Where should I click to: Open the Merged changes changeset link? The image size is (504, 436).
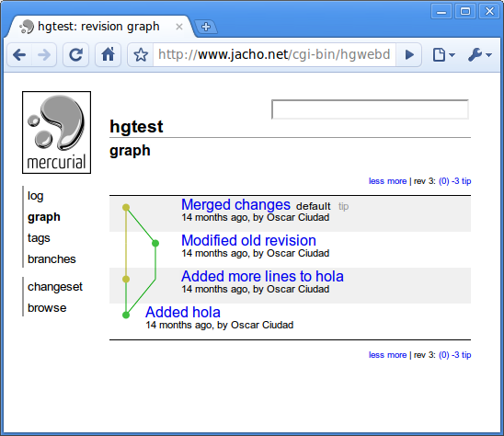point(236,204)
